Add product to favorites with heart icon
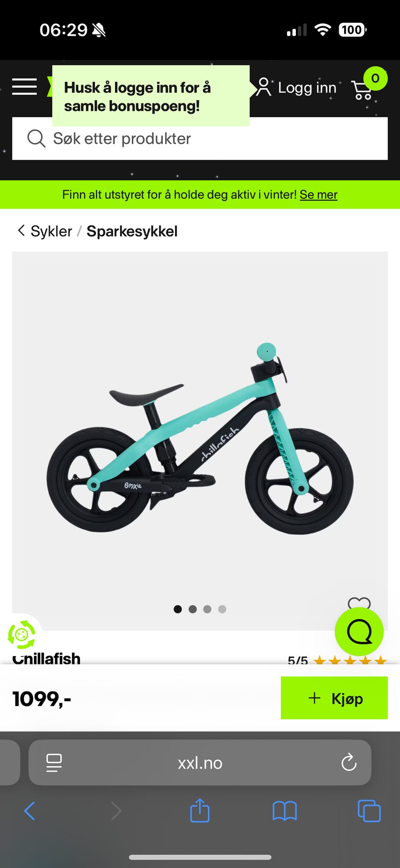The height and width of the screenshot is (868, 400). pyautogui.click(x=359, y=603)
